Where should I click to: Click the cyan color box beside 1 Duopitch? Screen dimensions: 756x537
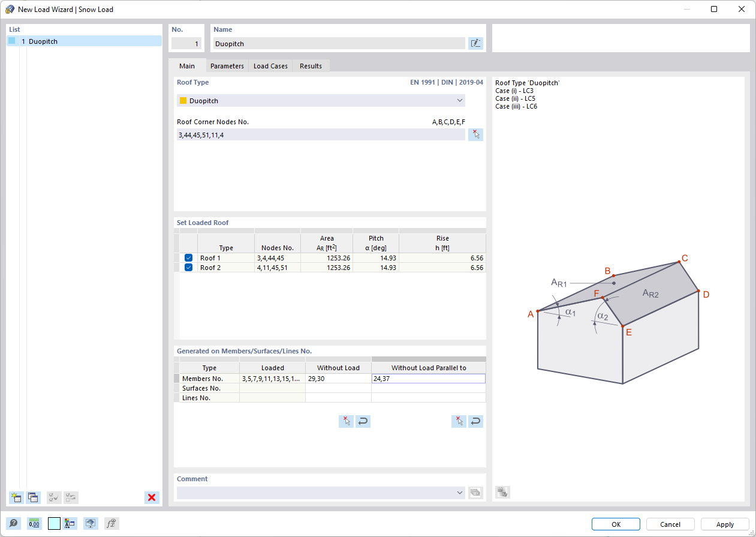(x=11, y=41)
